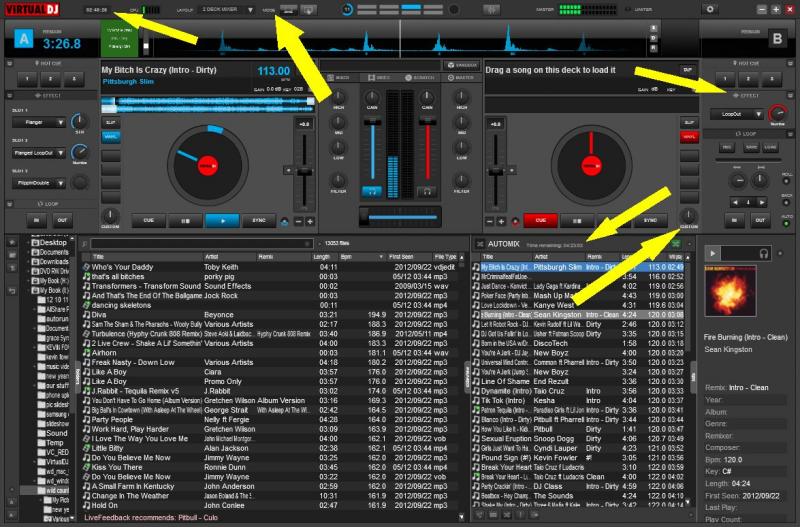Open the Bpm column sort arrow
The image size is (800, 527).
pyautogui.click(x=381, y=257)
